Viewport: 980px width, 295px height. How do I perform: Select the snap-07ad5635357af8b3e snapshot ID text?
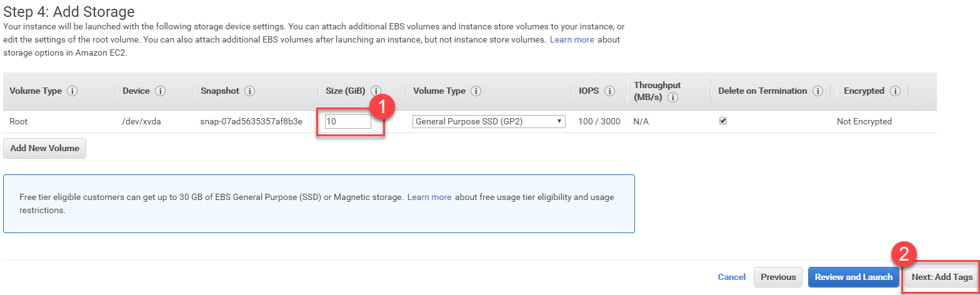251,122
